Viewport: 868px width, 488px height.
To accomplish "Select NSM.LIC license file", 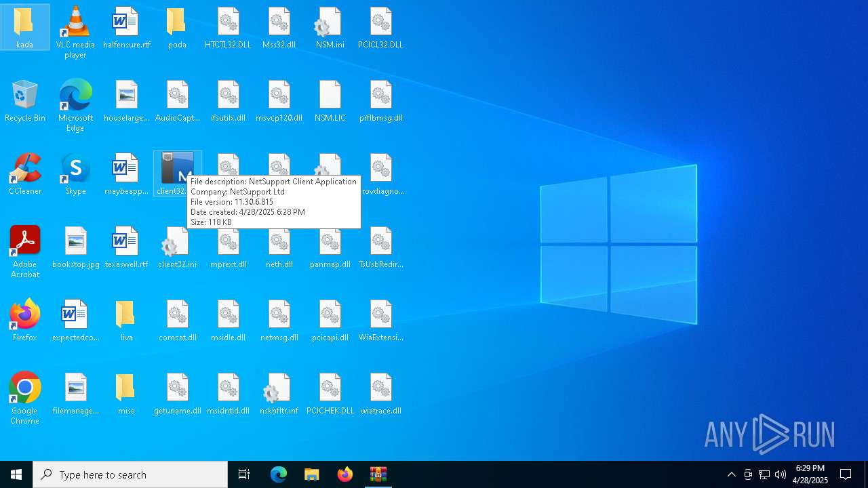I will click(330, 100).
